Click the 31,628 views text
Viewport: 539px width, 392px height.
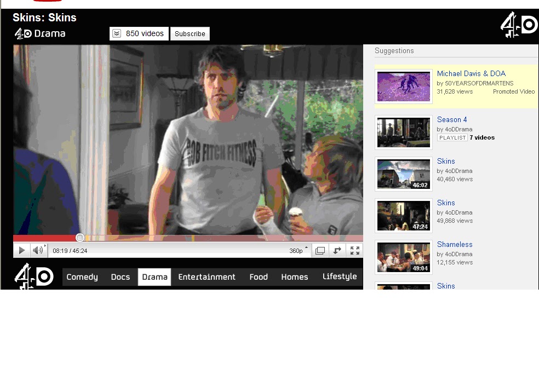point(455,91)
